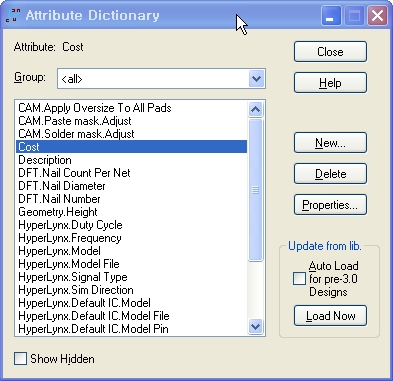Click the attribute list scrollbar thumb

(256, 190)
